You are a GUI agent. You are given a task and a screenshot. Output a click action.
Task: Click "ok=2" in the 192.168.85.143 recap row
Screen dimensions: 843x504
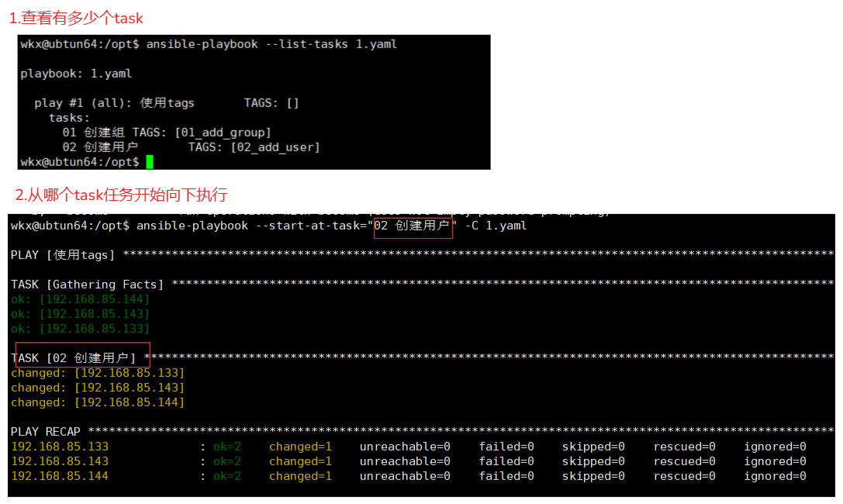[227, 461]
